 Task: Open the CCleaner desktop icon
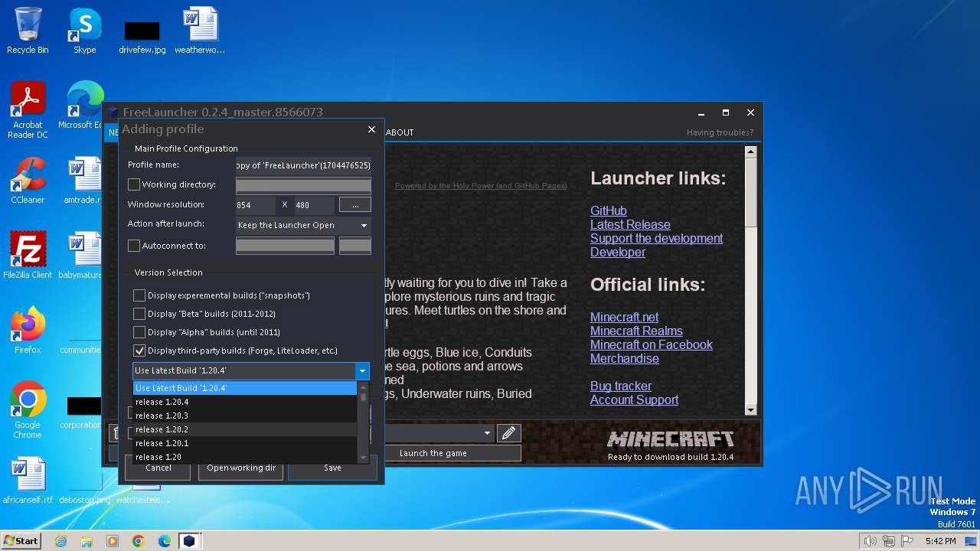pyautogui.click(x=28, y=181)
